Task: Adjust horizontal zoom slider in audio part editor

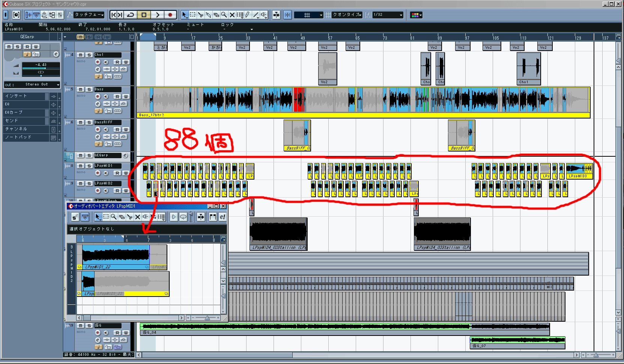Action: 207,318
